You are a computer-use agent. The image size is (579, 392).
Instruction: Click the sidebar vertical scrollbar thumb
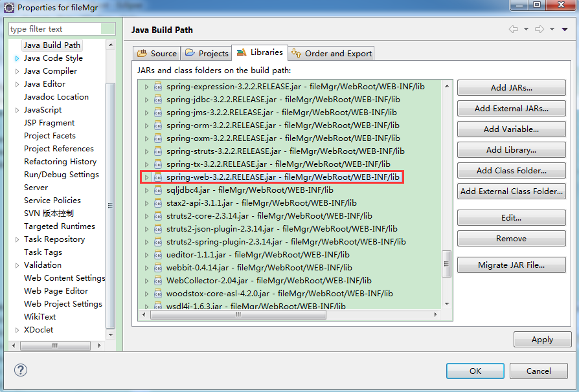(x=110, y=206)
